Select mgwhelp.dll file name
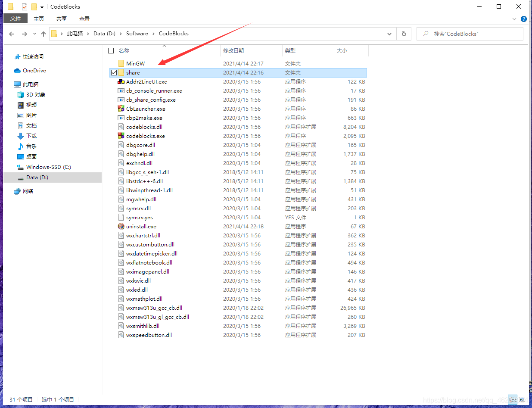This screenshot has width=532, height=408. (x=141, y=199)
